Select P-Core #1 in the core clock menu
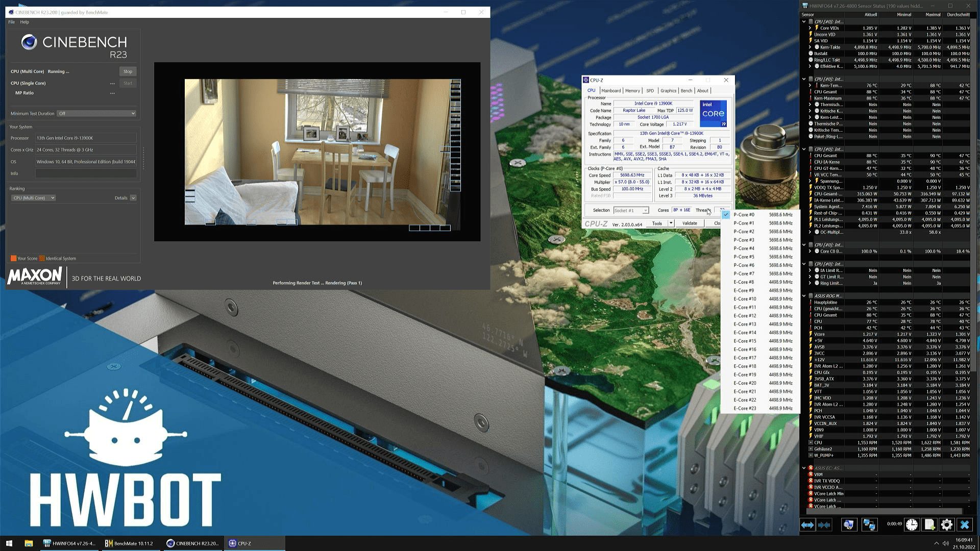 [x=760, y=223]
